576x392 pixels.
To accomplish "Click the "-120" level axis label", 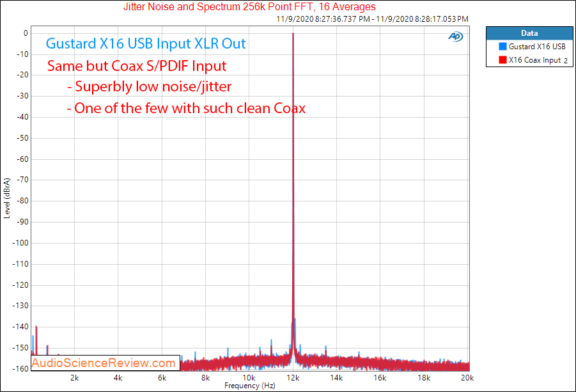I will [20, 285].
